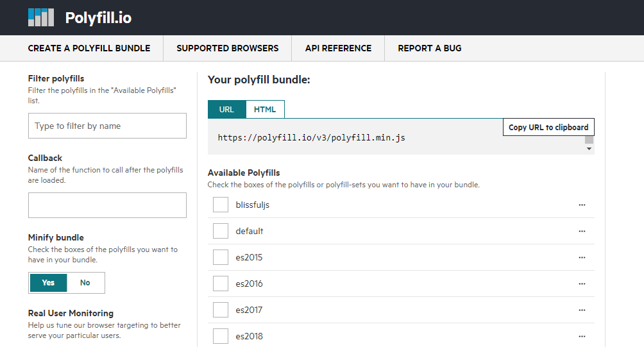Click the URL box scrollbar thumb
The image size is (644, 347).
(x=589, y=140)
